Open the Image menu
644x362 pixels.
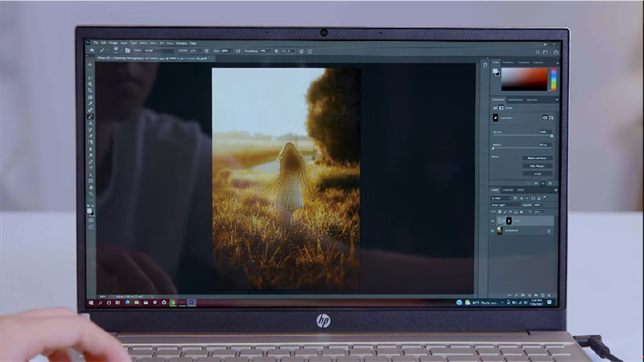coord(113,43)
